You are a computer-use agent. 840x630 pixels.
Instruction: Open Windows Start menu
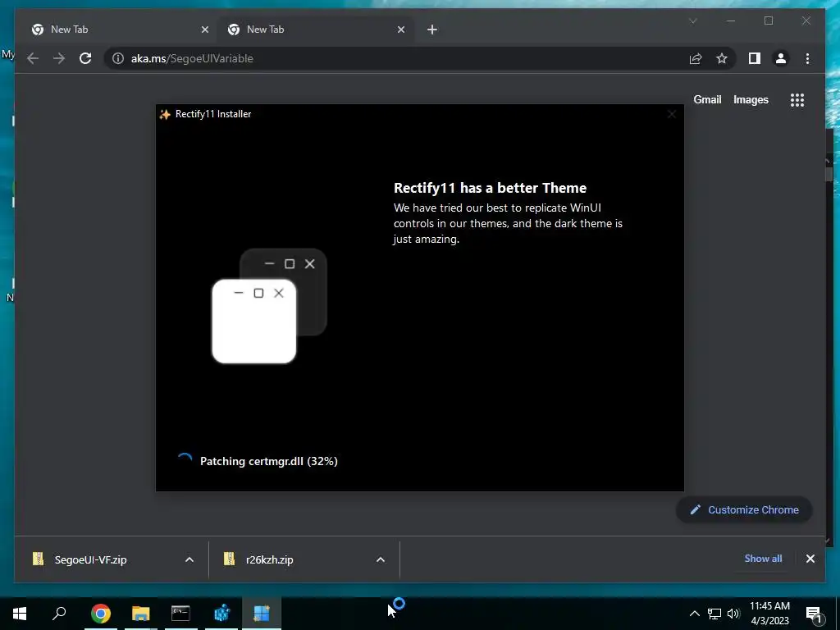point(20,613)
